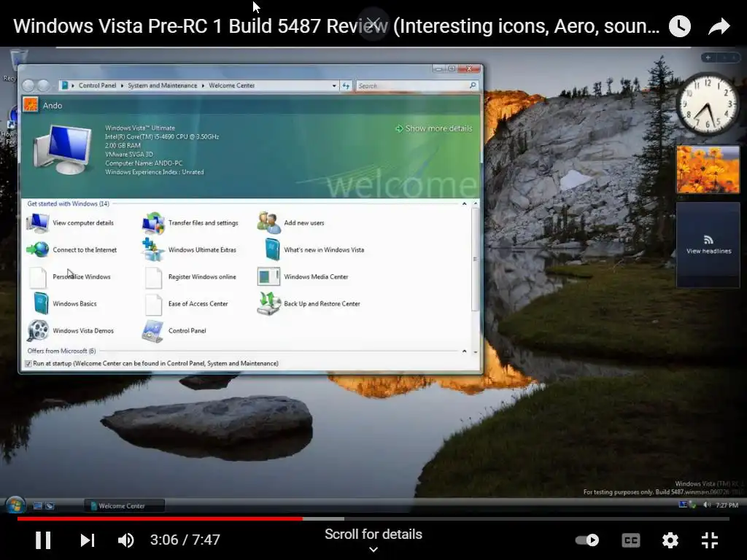Click the taskbar clock 7:27 PM
The height and width of the screenshot is (560, 747).
727,505
